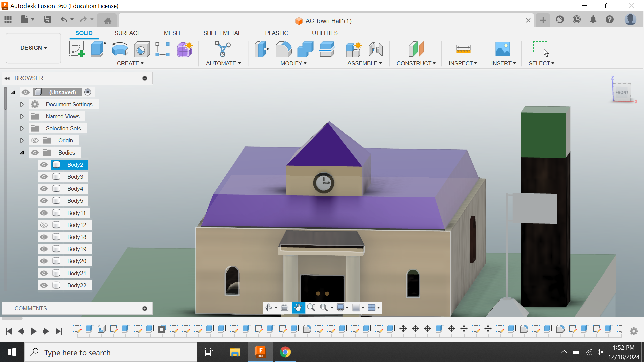This screenshot has height=362, width=644.
Task: Click the Automate tool icon
Action: 223,49
